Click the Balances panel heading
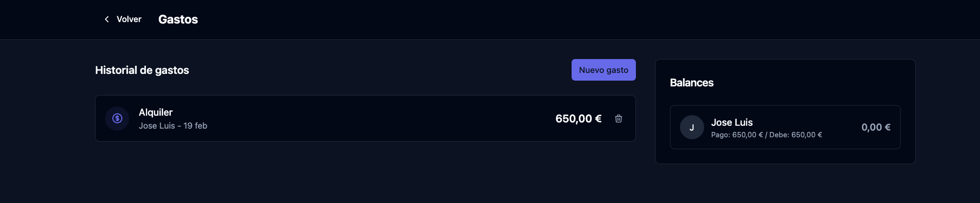 point(692,83)
